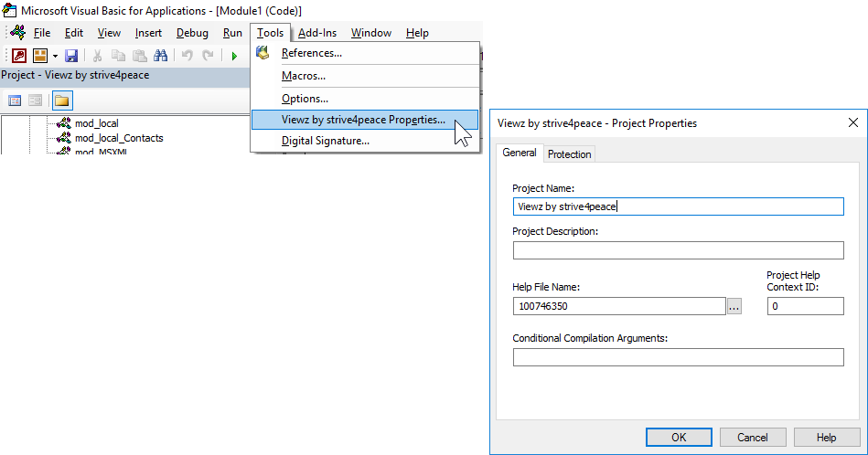Image resolution: width=868 pixels, height=455 pixels.
Task: Open the Insert Module dropdown arrow
Action: (55, 56)
